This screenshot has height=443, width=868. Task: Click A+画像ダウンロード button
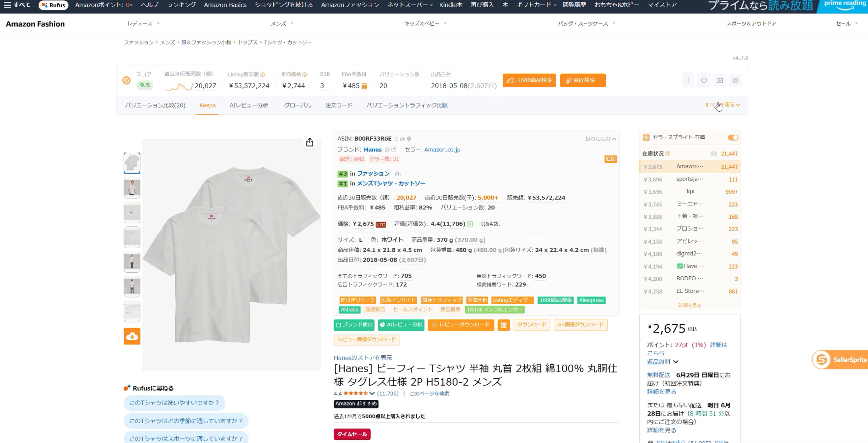[x=581, y=325]
